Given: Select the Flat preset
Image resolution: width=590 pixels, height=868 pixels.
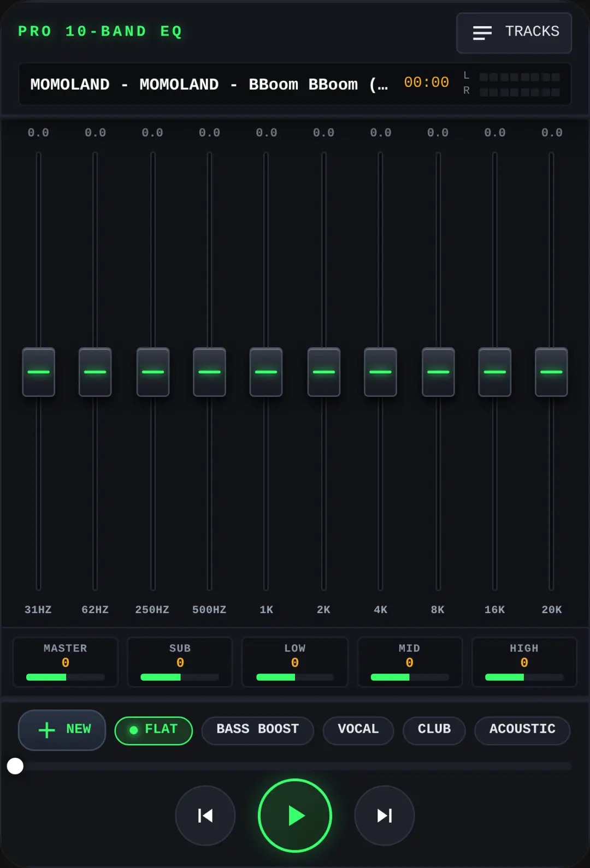Looking at the screenshot, I should [x=154, y=730].
